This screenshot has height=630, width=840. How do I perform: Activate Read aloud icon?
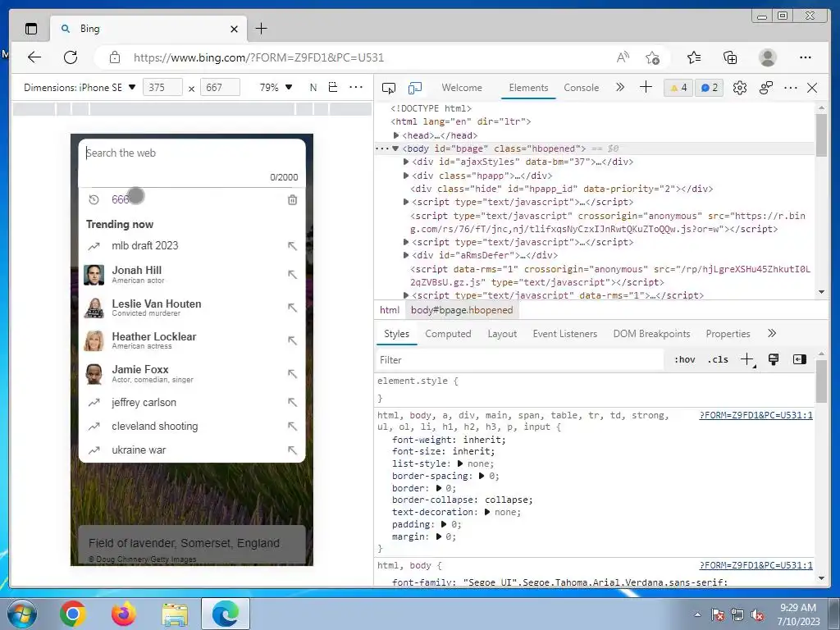[x=623, y=57]
